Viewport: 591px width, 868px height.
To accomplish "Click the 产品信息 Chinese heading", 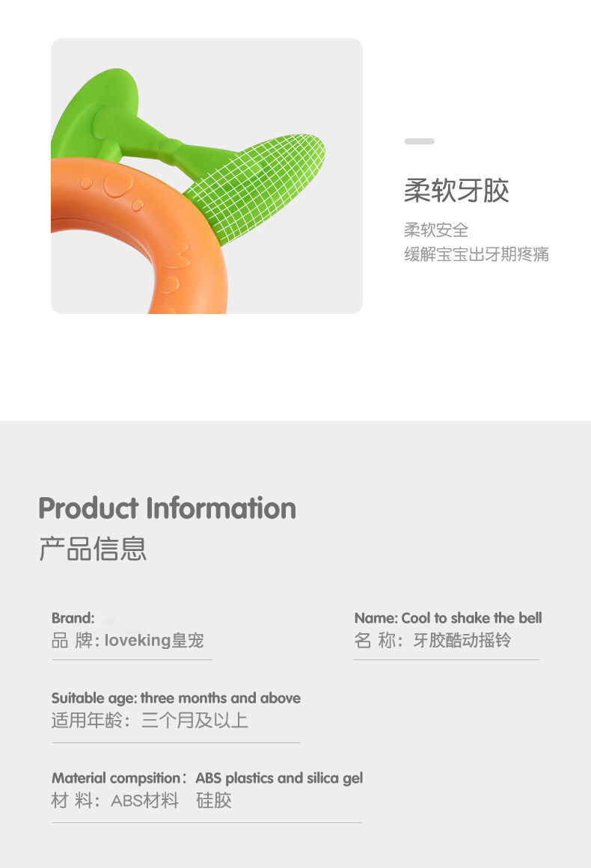I will tap(93, 550).
